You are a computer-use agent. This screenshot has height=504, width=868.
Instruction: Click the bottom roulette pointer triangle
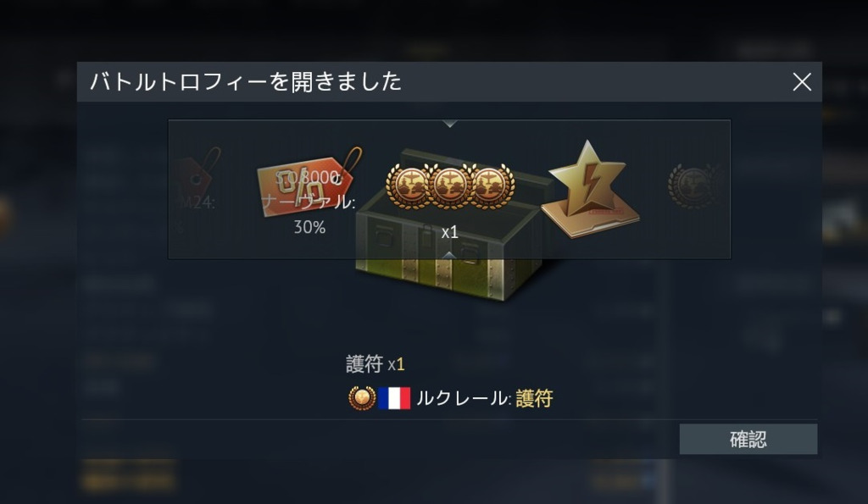point(449,254)
